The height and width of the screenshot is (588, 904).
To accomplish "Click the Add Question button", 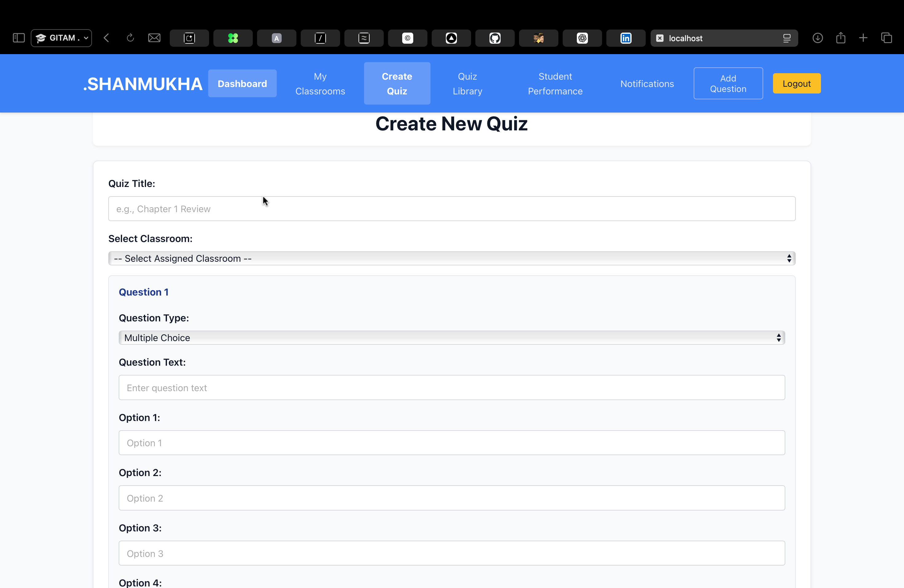I will point(728,83).
